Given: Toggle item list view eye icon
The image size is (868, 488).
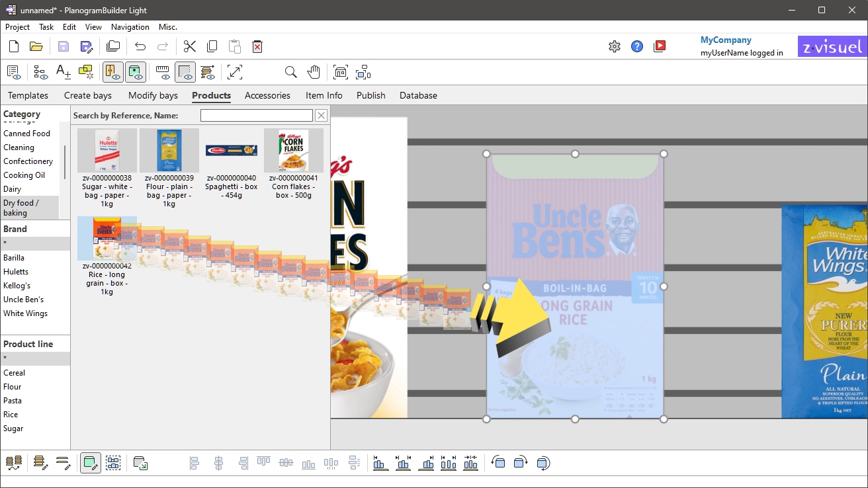Looking at the screenshot, I should [14, 72].
